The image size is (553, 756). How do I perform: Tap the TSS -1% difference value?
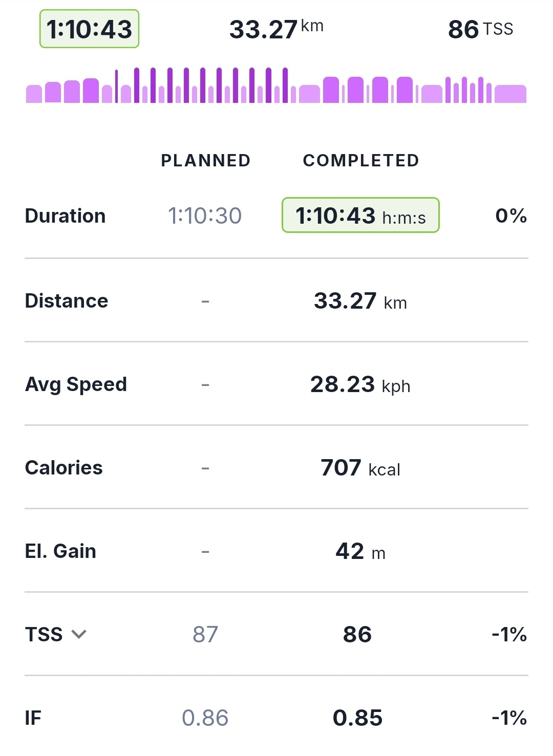pos(509,635)
